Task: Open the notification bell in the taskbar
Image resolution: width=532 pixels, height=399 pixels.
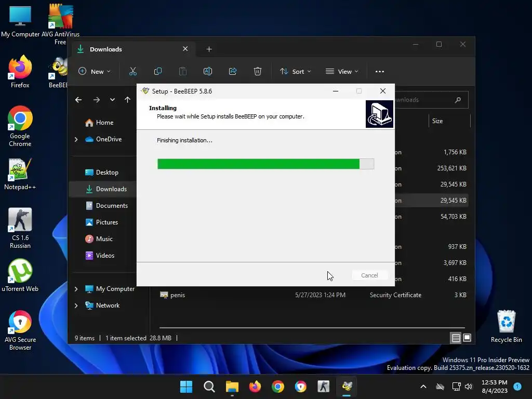Action: [x=517, y=386]
